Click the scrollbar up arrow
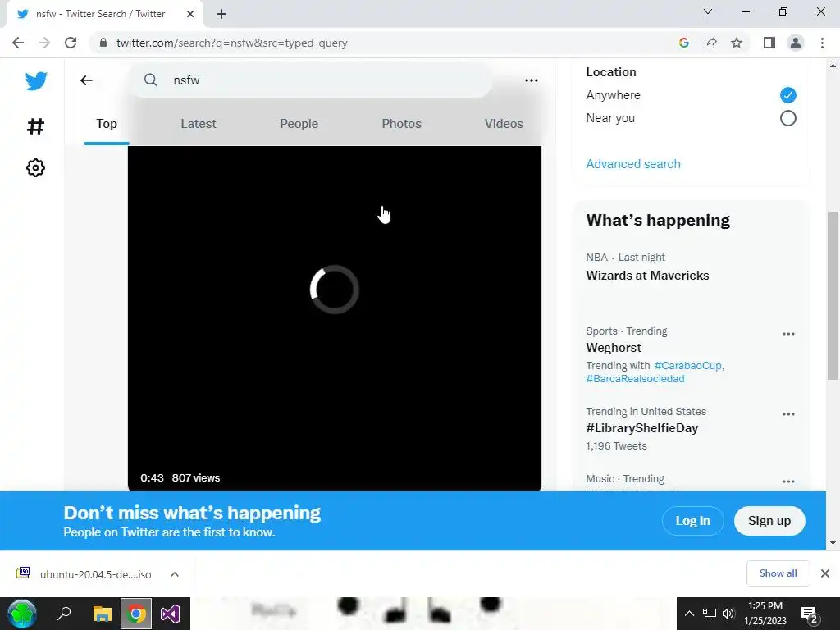This screenshot has height=630, width=840. (x=833, y=66)
